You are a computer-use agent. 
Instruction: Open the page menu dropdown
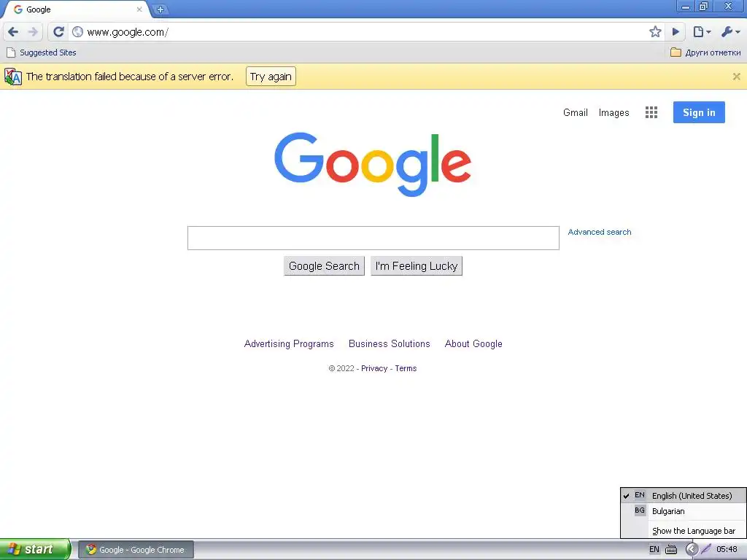[702, 32]
